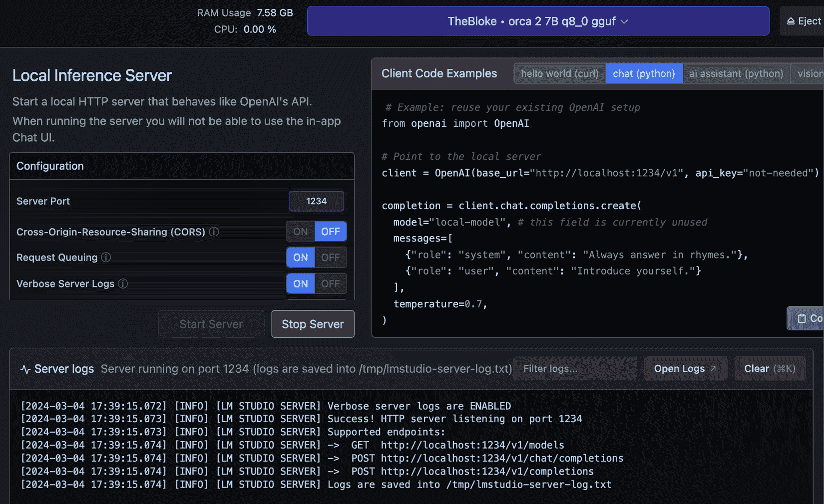Click the Local Inference Server heading
The image size is (824, 504).
point(92,75)
